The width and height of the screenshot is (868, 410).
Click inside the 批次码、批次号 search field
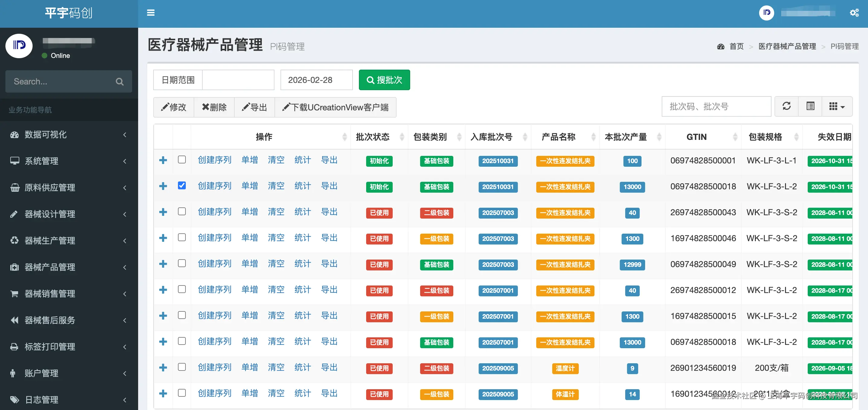pyautogui.click(x=716, y=106)
